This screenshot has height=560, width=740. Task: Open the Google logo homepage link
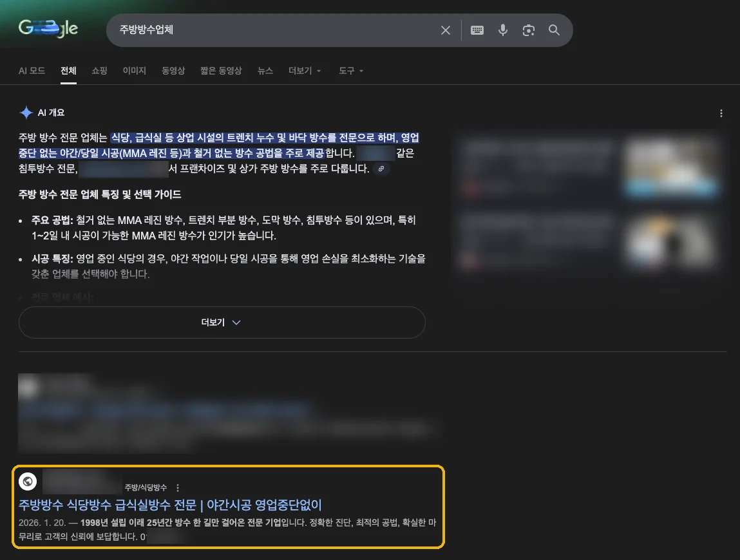click(48, 29)
